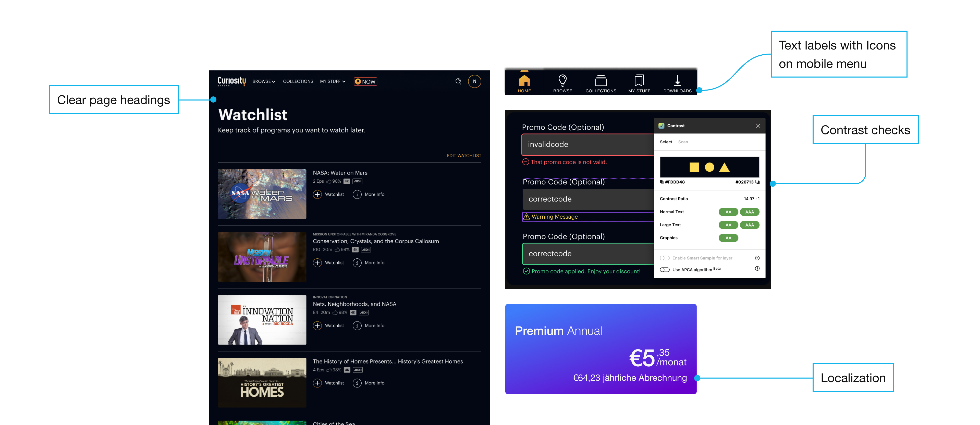Toggle Watchlist plus for History's Greatest Homes
Image resolution: width=980 pixels, height=425 pixels.
[x=317, y=383]
